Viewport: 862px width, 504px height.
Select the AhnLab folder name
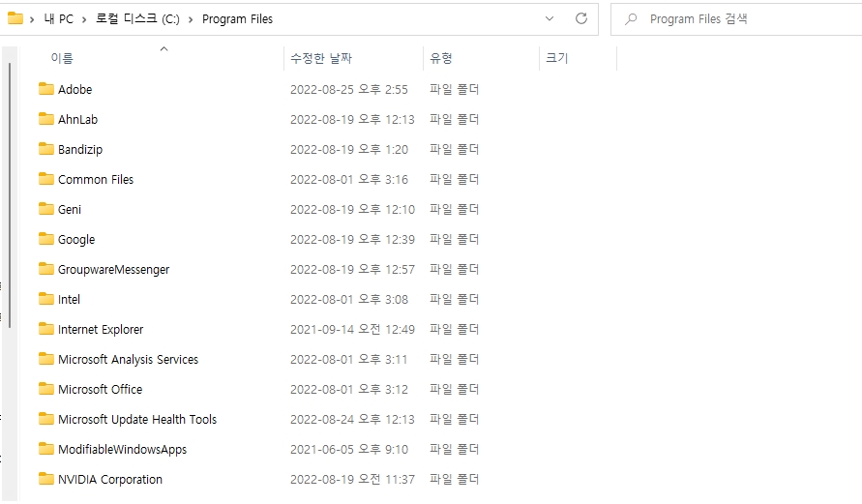(77, 119)
